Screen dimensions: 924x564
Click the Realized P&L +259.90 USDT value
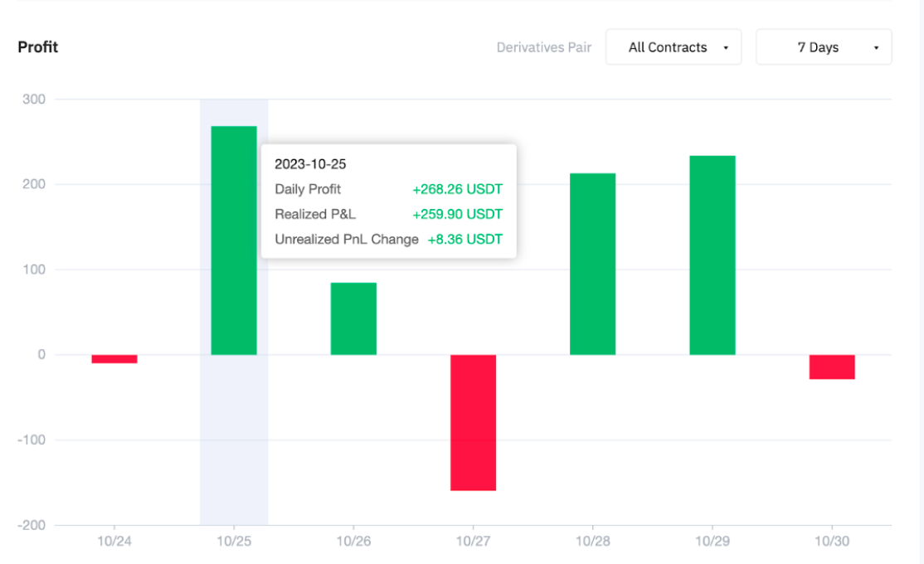tap(457, 214)
